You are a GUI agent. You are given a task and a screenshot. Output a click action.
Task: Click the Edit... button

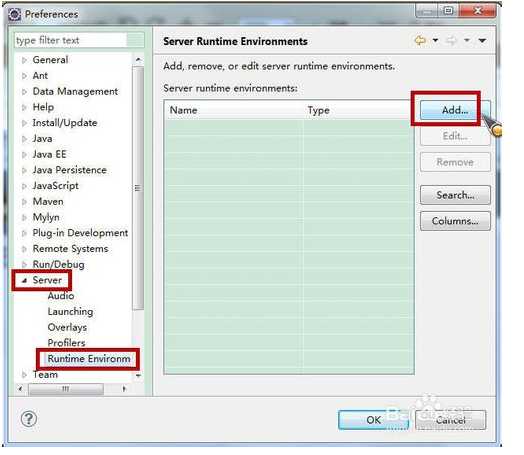(455, 136)
